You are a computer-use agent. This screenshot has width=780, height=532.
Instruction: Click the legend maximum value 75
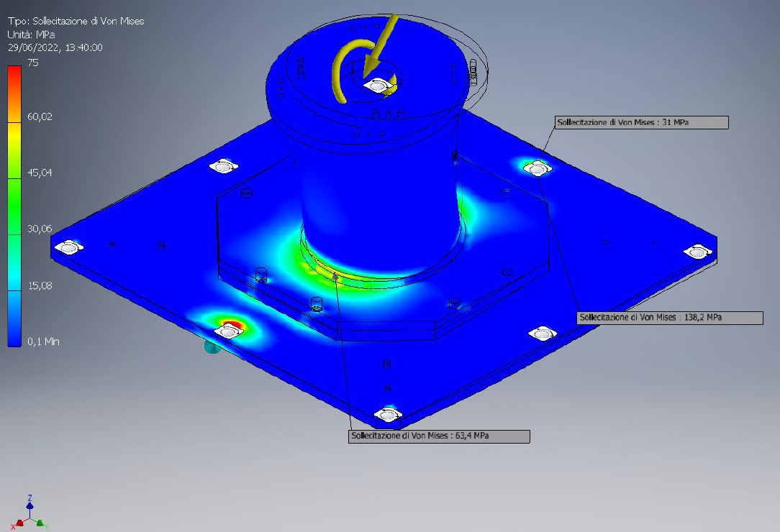tap(33, 63)
